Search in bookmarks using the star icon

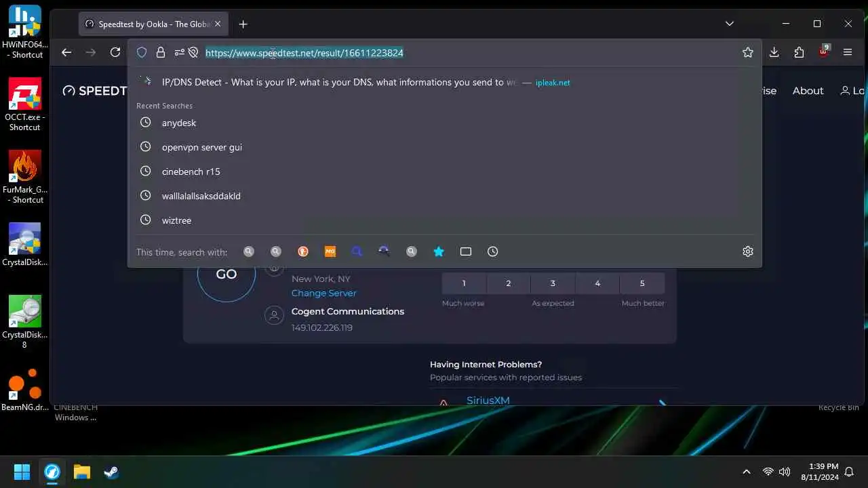(439, 251)
